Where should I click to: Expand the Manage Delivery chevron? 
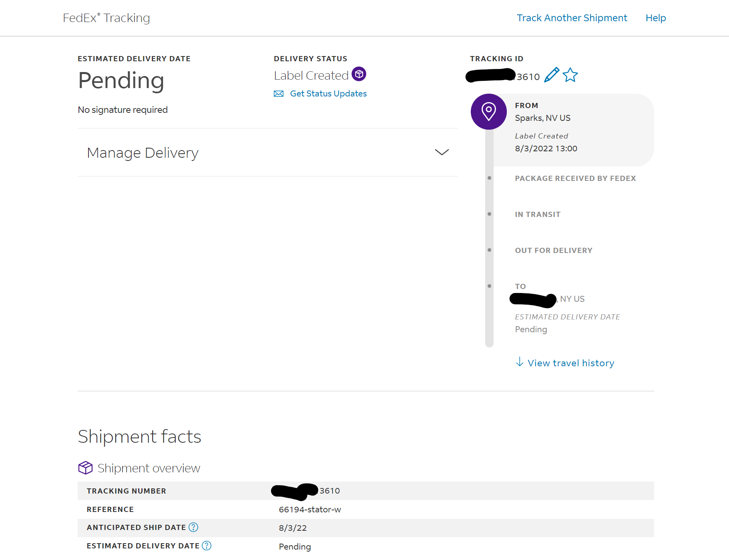442,152
